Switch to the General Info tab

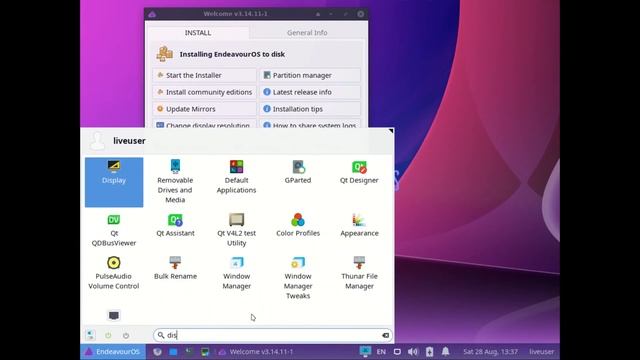point(307,33)
